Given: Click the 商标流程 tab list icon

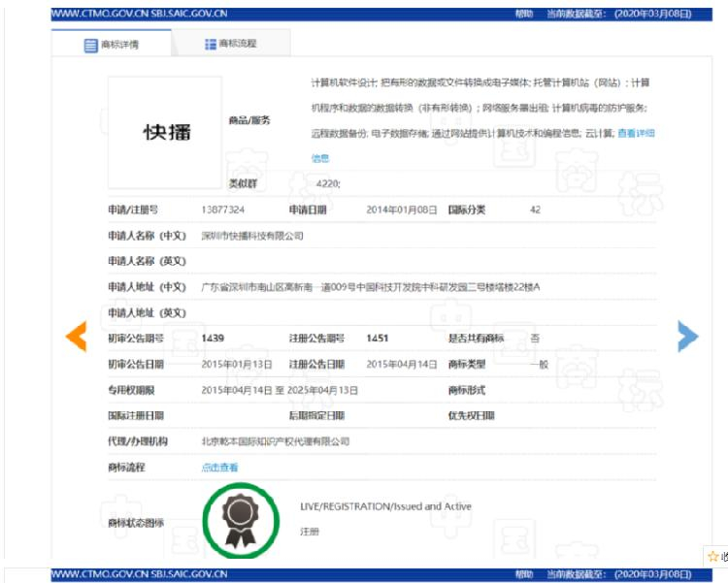Looking at the screenshot, I should pos(211,44).
